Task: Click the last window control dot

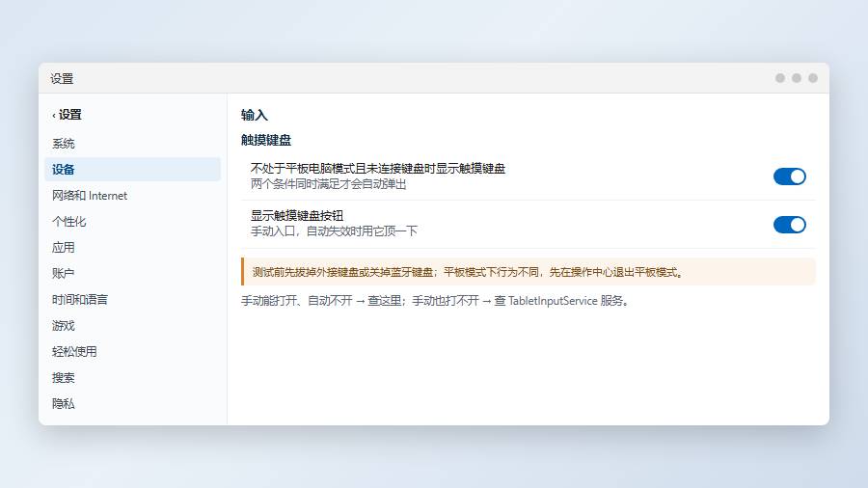Action: (813, 78)
